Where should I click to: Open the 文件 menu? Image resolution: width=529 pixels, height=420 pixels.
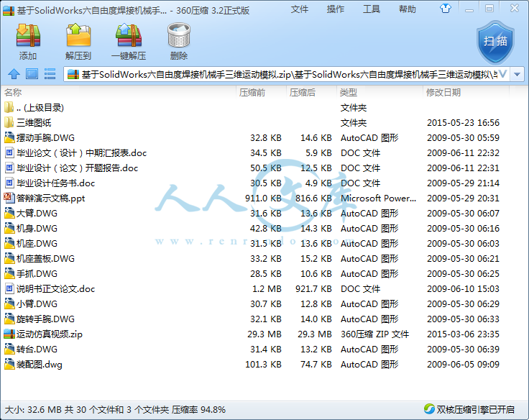click(300, 9)
